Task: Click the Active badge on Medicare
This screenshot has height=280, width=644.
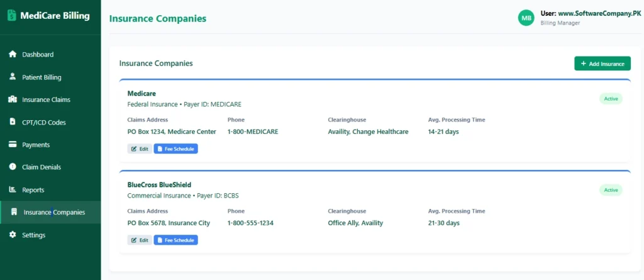Action: click(610, 99)
